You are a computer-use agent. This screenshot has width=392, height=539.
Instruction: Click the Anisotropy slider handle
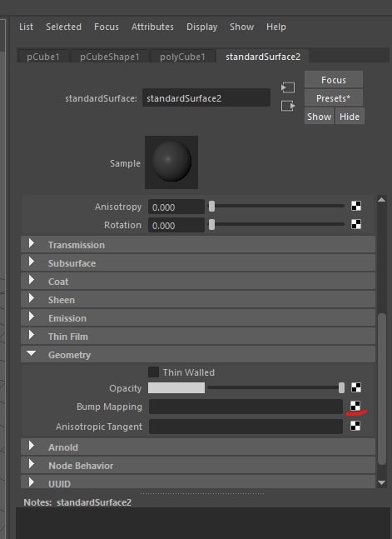click(x=211, y=207)
